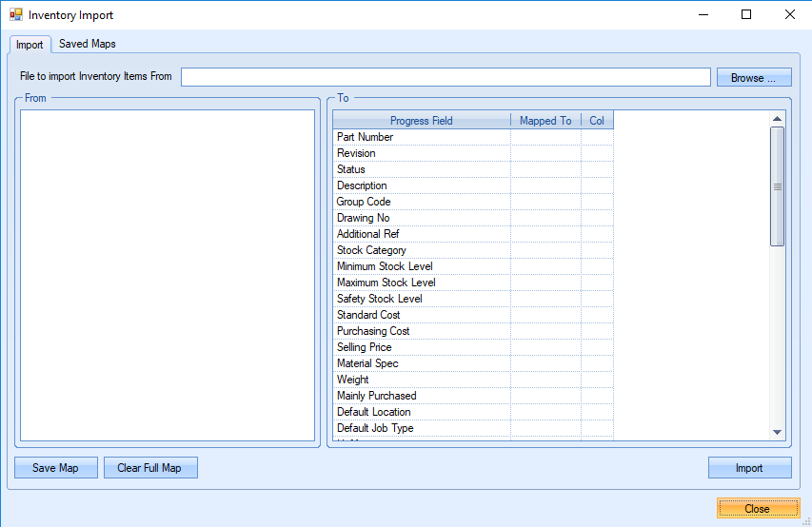This screenshot has height=527, width=812.
Task: Click the Weight field row
Action: 473,380
